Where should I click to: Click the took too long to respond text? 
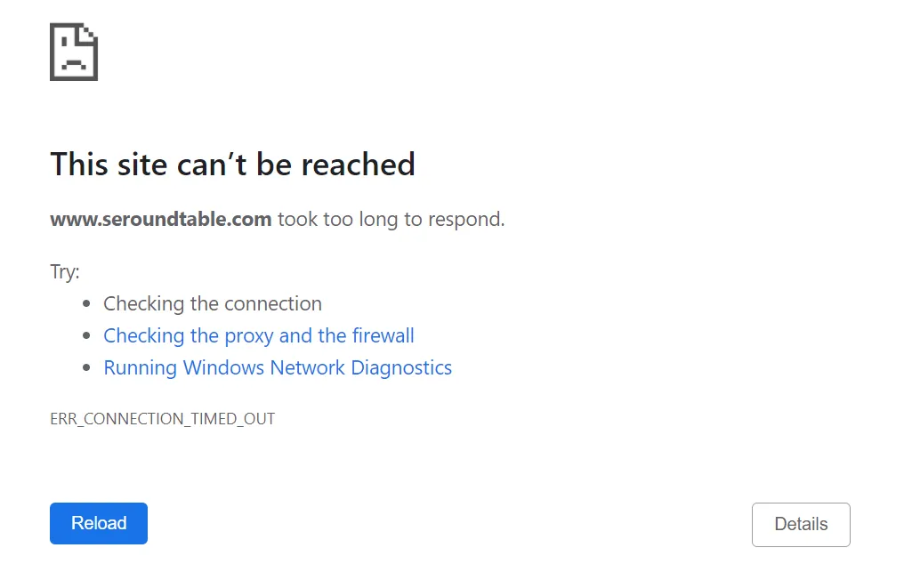[x=391, y=219]
